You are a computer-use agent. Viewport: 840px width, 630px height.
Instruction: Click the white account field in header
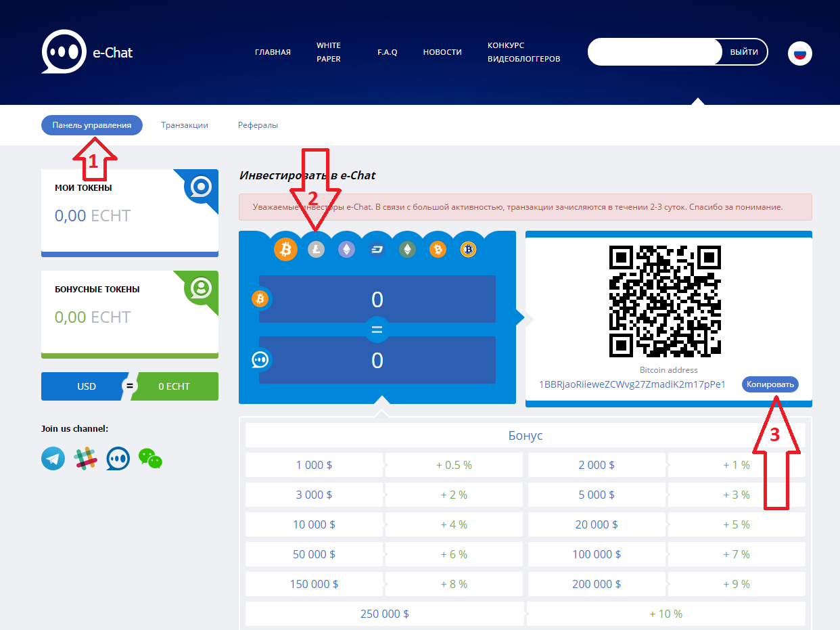(x=655, y=52)
